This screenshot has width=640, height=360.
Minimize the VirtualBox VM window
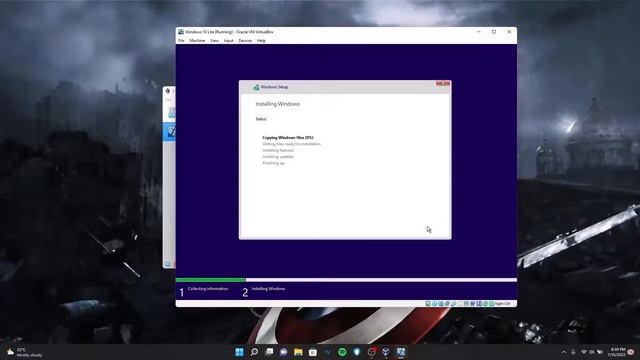479,32
